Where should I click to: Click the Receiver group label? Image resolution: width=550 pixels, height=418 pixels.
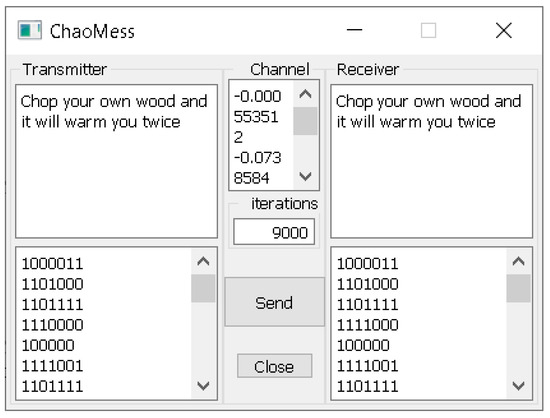(368, 69)
